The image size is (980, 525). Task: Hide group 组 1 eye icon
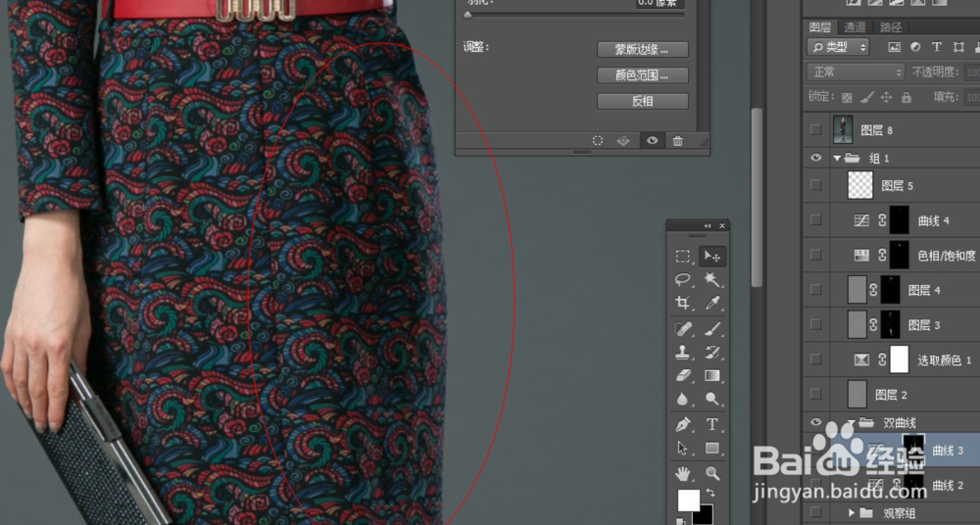(815, 158)
